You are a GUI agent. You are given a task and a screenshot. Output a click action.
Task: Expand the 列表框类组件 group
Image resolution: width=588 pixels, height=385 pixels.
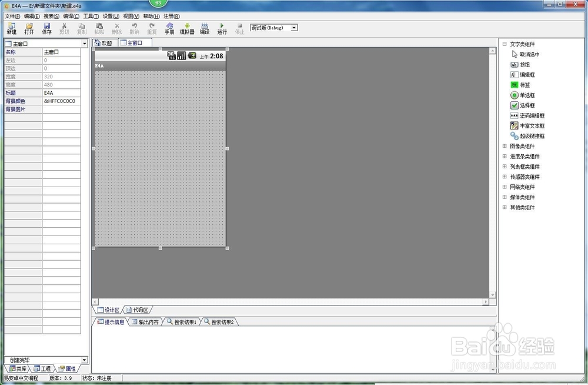(505, 167)
